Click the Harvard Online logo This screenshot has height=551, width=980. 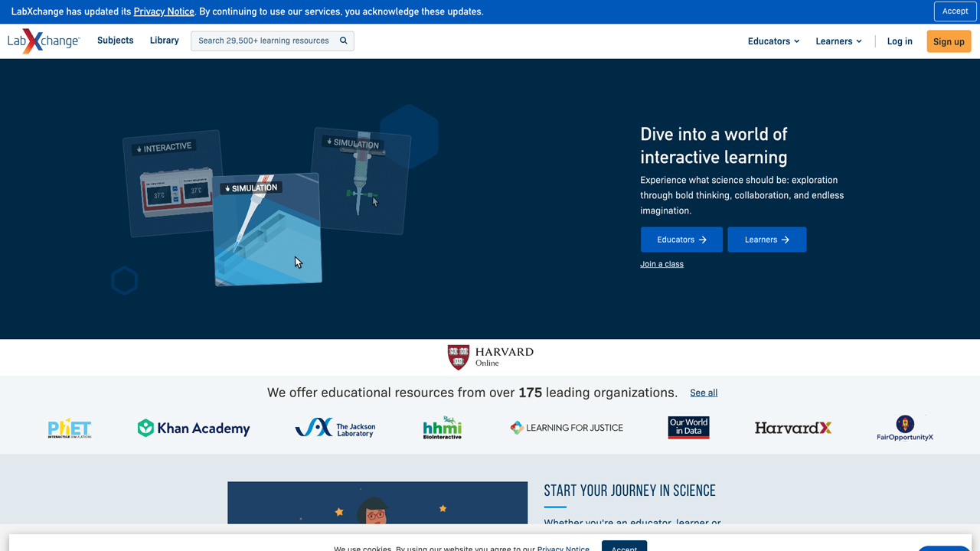pyautogui.click(x=491, y=357)
